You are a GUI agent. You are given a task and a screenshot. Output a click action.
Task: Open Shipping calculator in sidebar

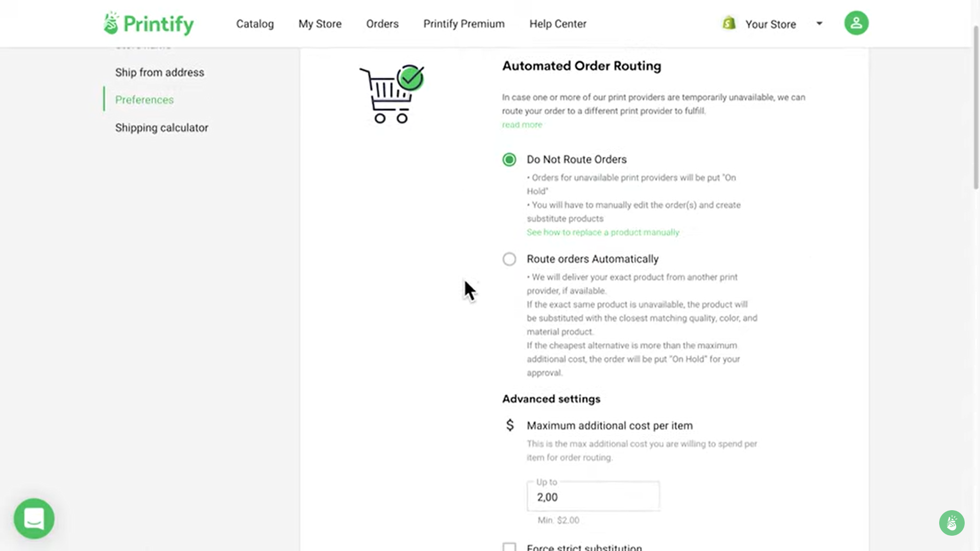click(161, 128)
